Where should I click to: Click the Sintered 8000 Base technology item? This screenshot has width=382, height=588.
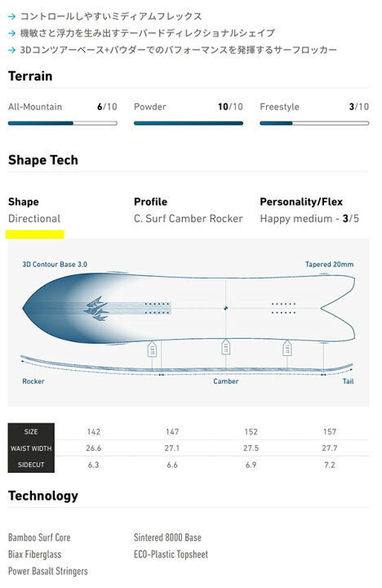(x=167, y=537)
